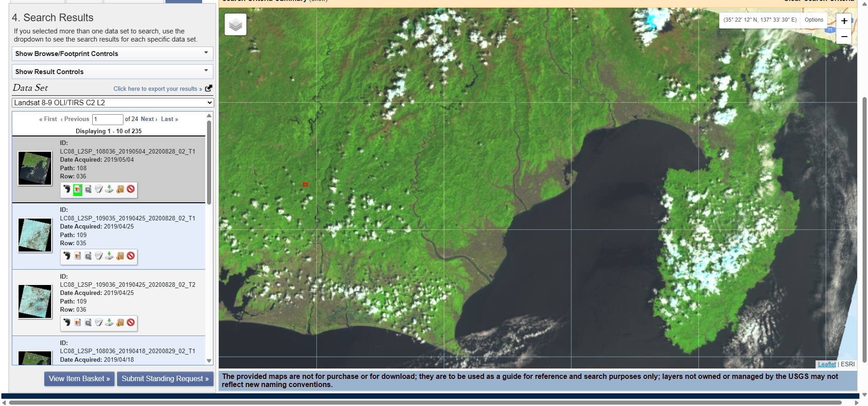
Task: Turn off browse overlay on the highlighted scene
Action: (78, 189)
